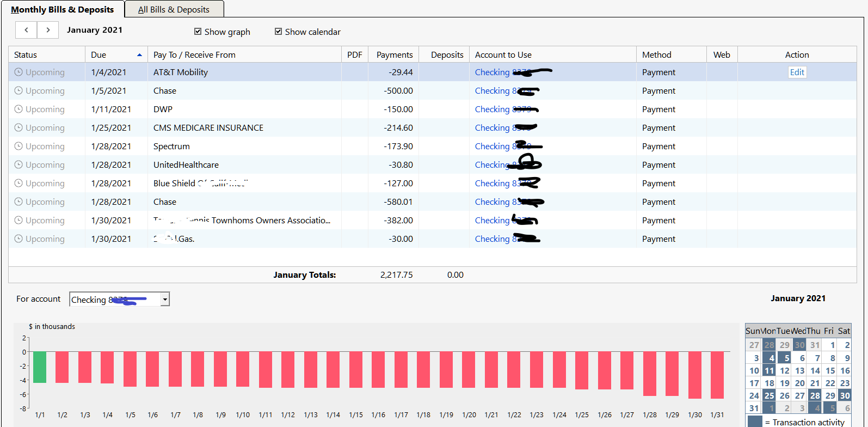This screenshot has width=868, height=427.
Task: Click the -173.90 Spectrum payment amount
Action: pyautogui.click(x=397, y=146)
